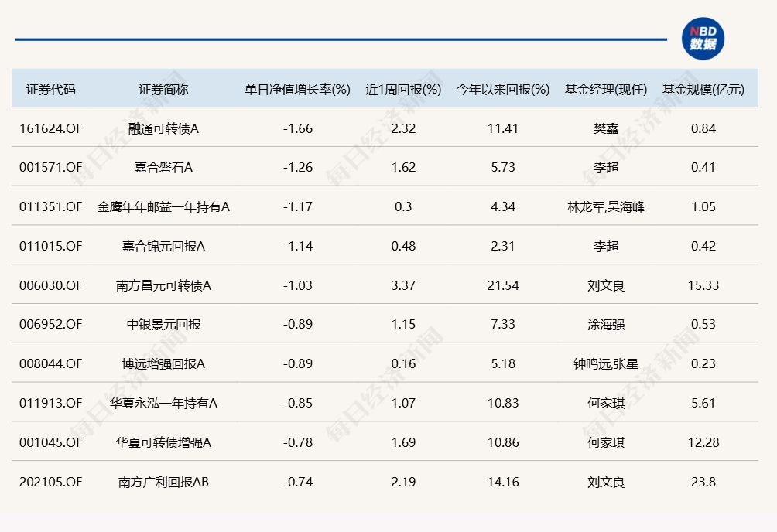Image resolution: width=777 pixels, height=532 pixels.
Task: Click daily growth value -0.78
Action: [297, 442]
